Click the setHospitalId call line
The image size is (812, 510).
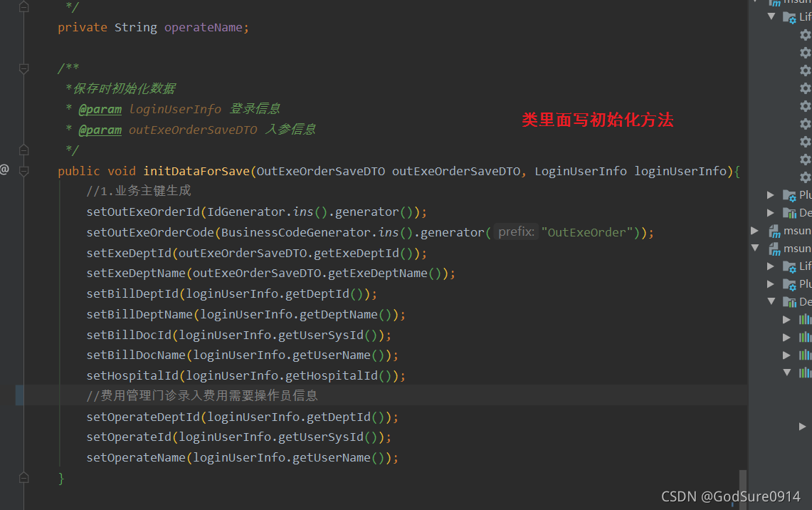246,376
